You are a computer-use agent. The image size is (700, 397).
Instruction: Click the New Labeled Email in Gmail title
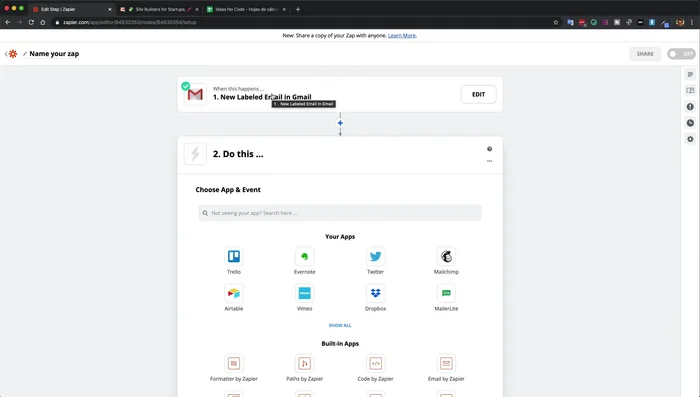pyautogui.click(x=262, y=97)
